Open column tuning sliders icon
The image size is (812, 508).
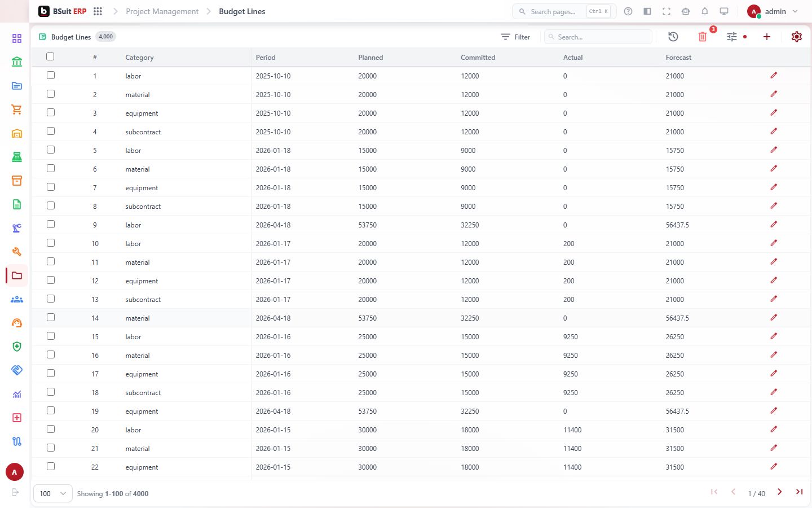pyautogui.click(x=732, y=37)
